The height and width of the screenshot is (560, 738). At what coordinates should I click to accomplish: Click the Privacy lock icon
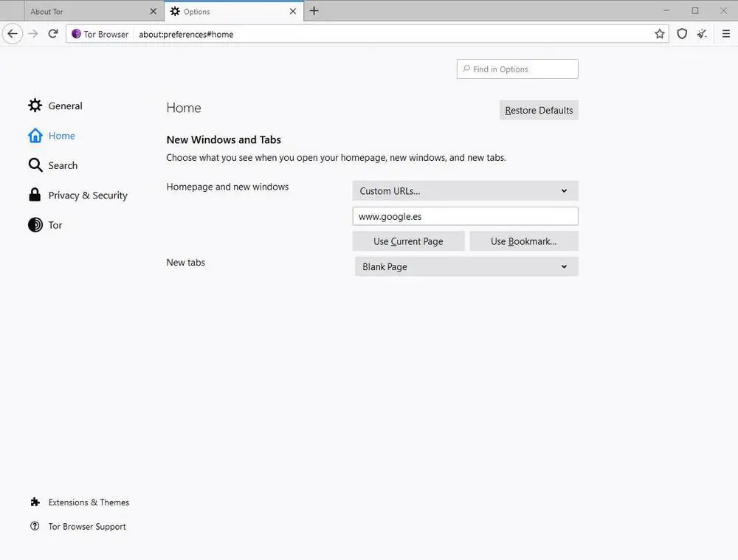pyautogui.click(x=35, y=195)
